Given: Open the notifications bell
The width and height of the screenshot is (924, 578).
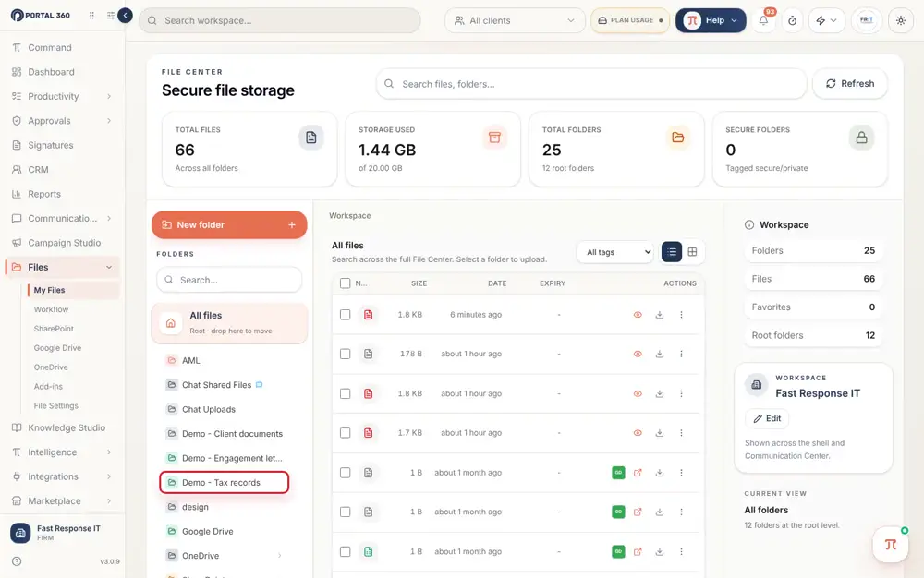Looking at the screenshot, I should tap(763, 20).
